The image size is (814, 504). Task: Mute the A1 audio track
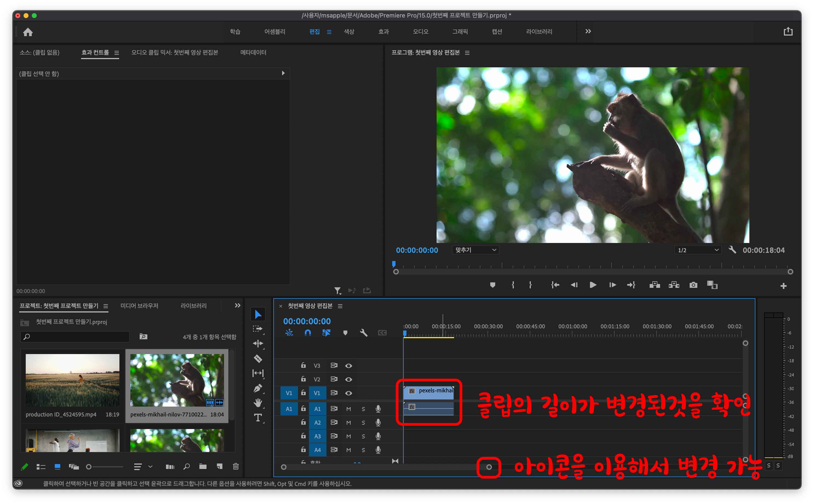click(x=348, y=409)
